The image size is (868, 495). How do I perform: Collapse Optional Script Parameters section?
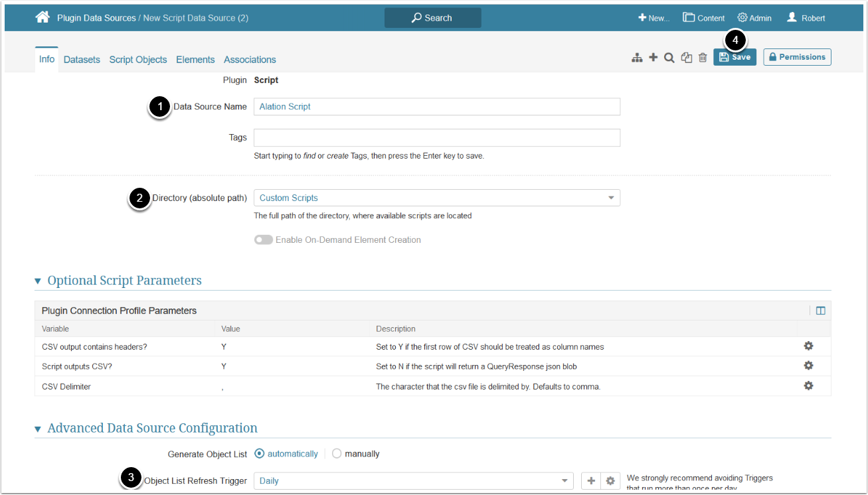tap(38, 281)
